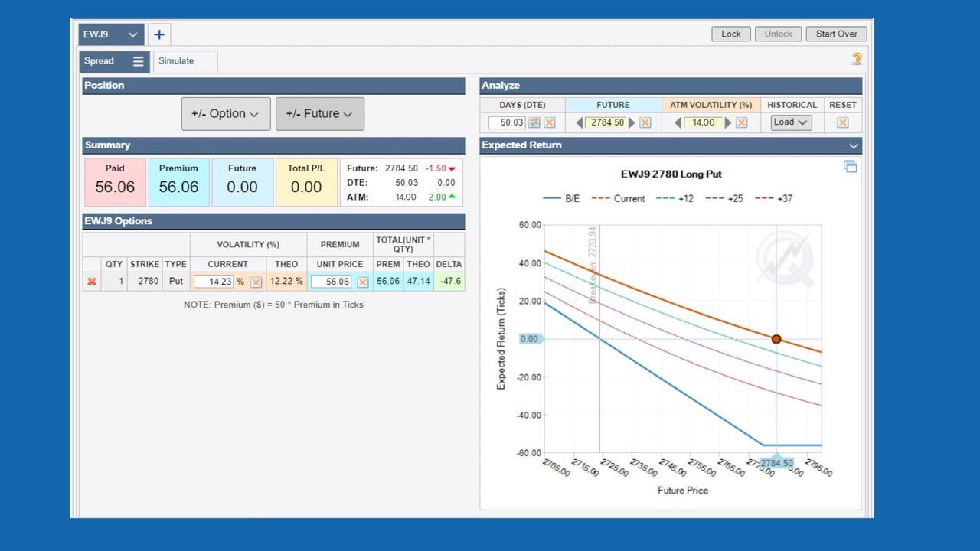The width and height of the screenshot is (980, 551).
Task: Reset the unit price 56.06 value
Action: [363, 282]
